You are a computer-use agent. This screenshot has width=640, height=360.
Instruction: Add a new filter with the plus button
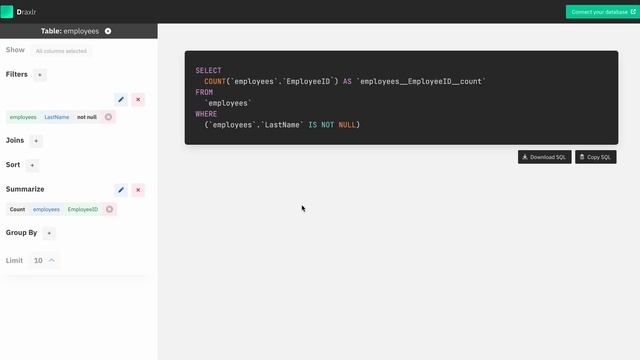40,75
